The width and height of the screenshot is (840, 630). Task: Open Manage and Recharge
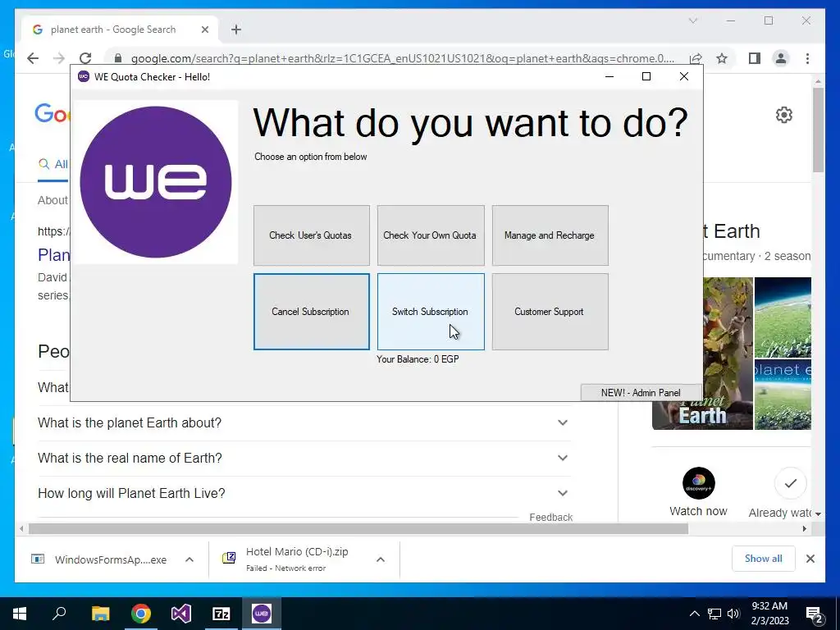(x=550, y=235)
